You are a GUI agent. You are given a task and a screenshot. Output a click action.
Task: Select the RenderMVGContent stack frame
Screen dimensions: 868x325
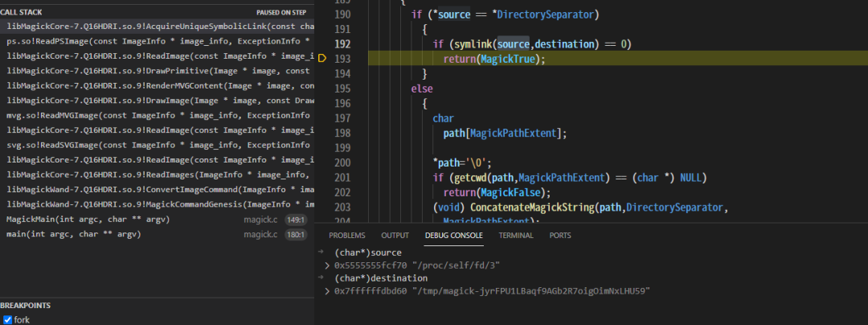pyautogui.click(x=158, y=86)
